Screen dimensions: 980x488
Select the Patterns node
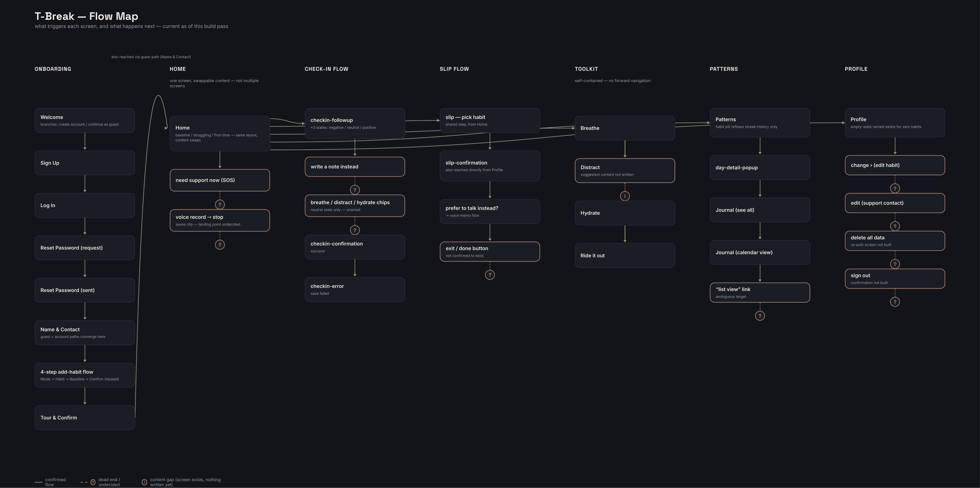760,123
